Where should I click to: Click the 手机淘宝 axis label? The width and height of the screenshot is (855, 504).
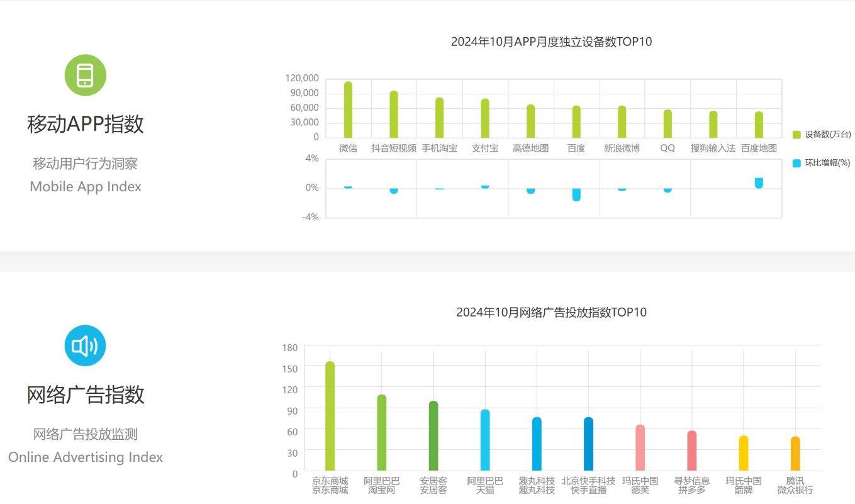tap(439, 148)
